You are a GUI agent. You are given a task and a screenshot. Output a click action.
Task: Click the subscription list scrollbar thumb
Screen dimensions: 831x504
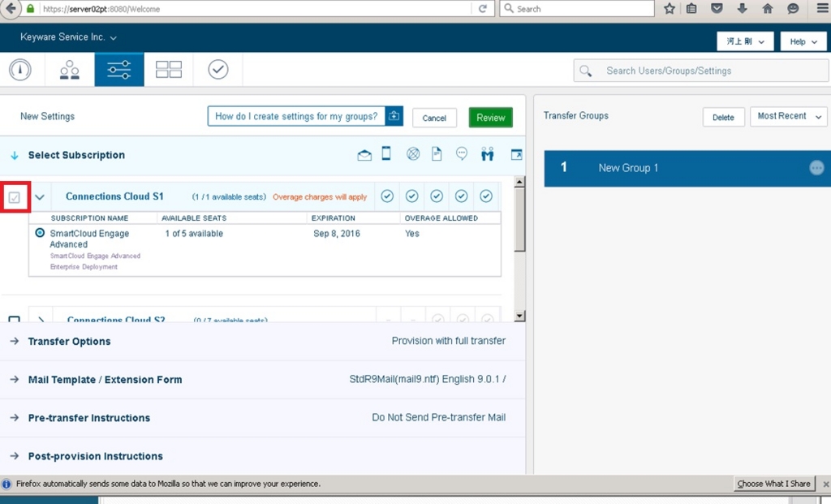[x=519, y=219]
